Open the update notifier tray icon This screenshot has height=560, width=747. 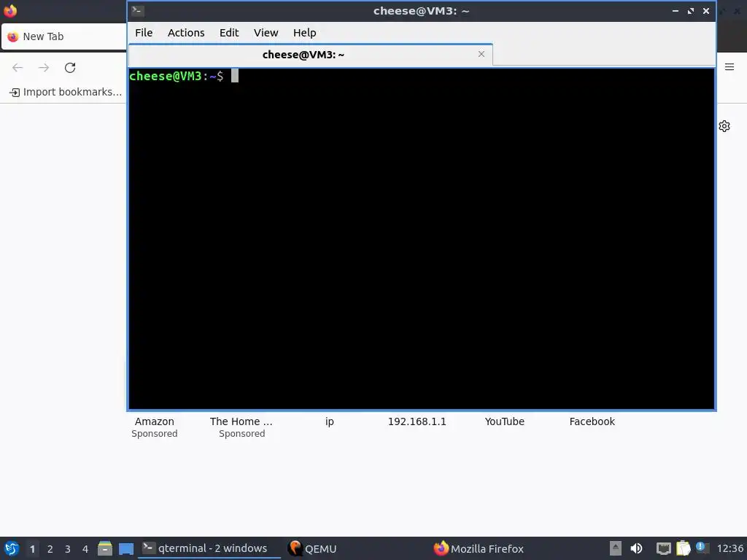[x=702, y=548]
